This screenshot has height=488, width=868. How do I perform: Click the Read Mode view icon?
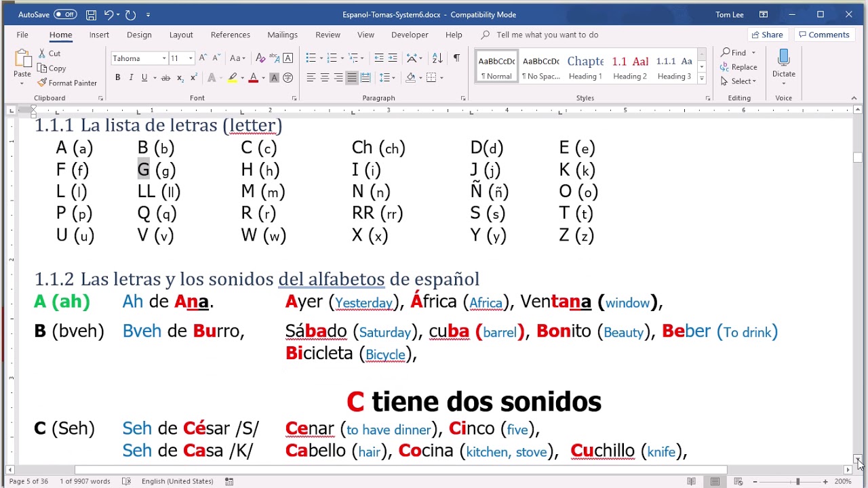click(691, 481)
